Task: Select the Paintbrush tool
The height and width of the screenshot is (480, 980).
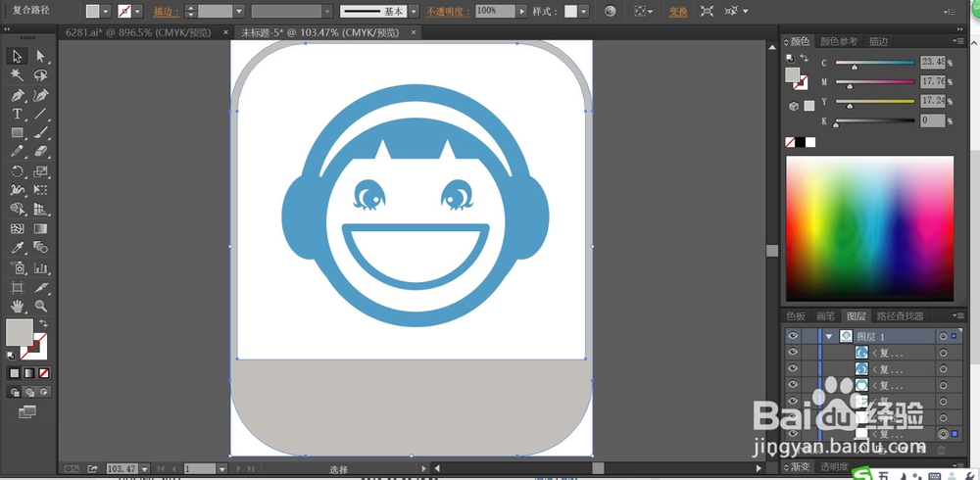Action: pyautogui.click(x=40, y=132)
